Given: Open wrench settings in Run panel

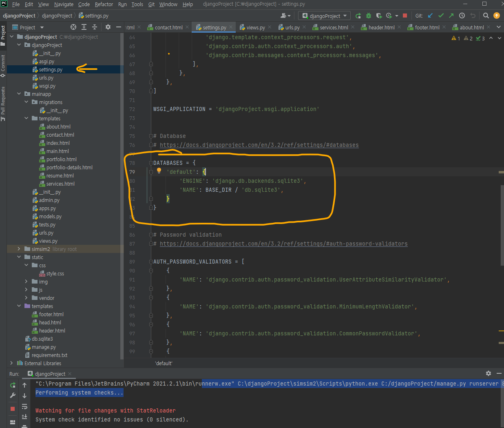Looking at the screenshot, I should point(13,395).
